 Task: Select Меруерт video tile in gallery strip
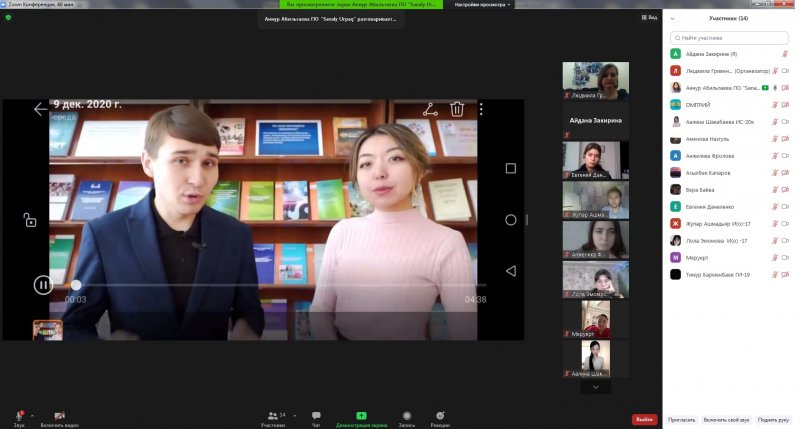coord(595,319)
